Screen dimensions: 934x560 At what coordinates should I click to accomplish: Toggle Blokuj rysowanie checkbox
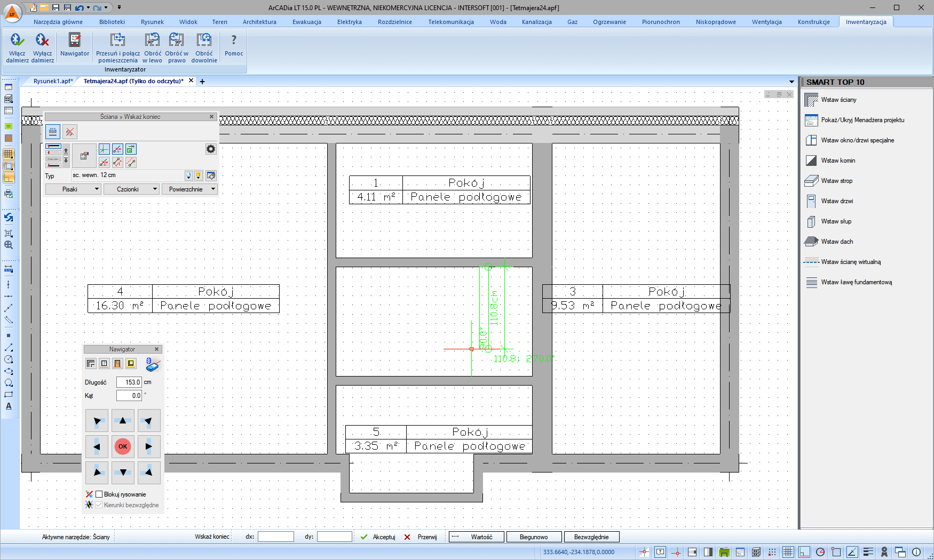pyautogui.click(x=99, y=494)
